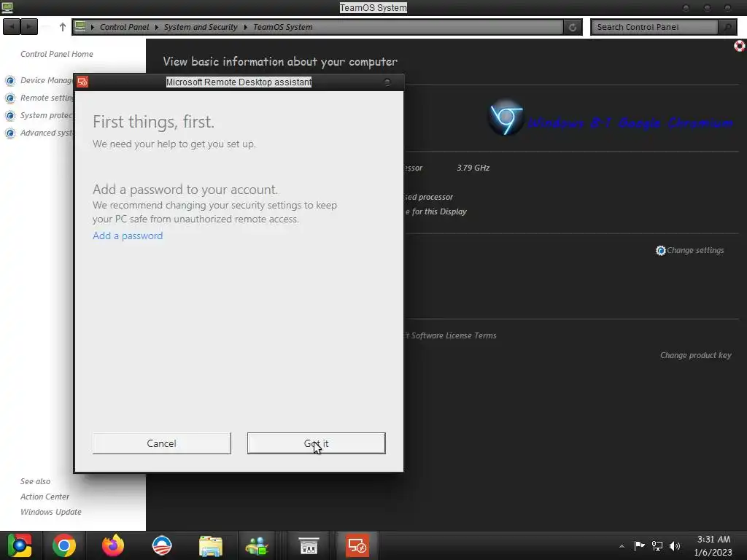This screenshot has width=747, height=560.
Task: Open the people messenger icon on the taskbar
Action: point(258,546)
